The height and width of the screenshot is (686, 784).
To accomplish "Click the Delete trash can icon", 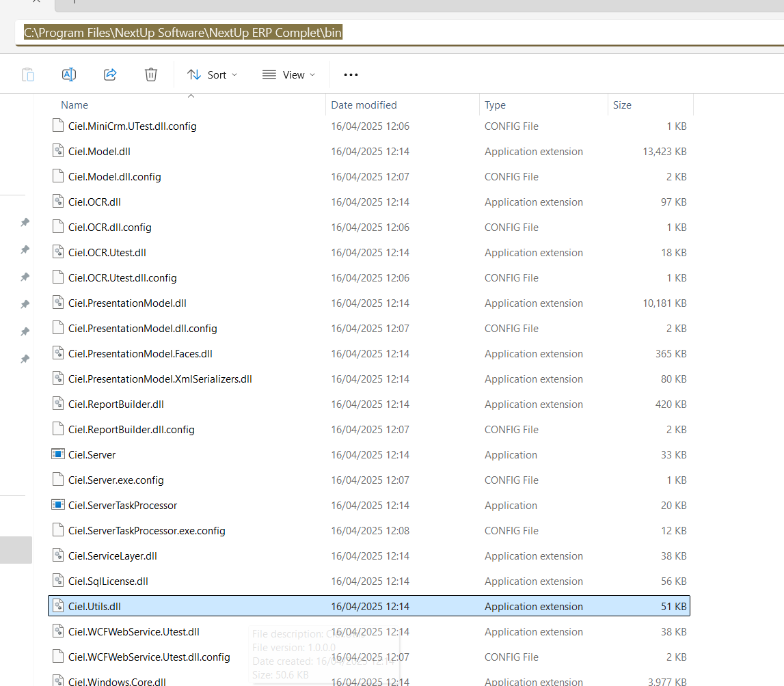I will click(x=151, y=74).
